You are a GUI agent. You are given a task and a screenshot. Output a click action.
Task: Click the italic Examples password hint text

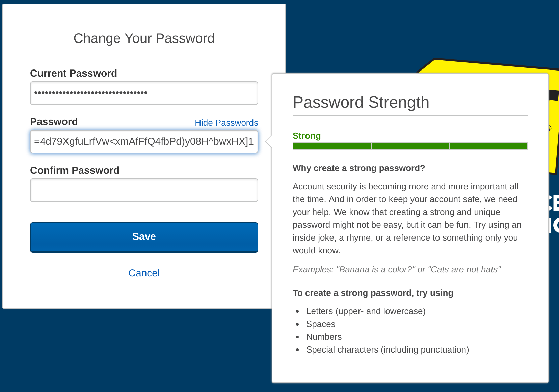click(x=397, y=269)
